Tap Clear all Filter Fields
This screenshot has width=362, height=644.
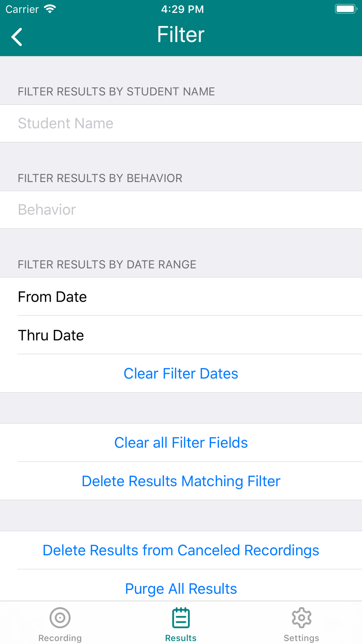click(x=181, y=443)
